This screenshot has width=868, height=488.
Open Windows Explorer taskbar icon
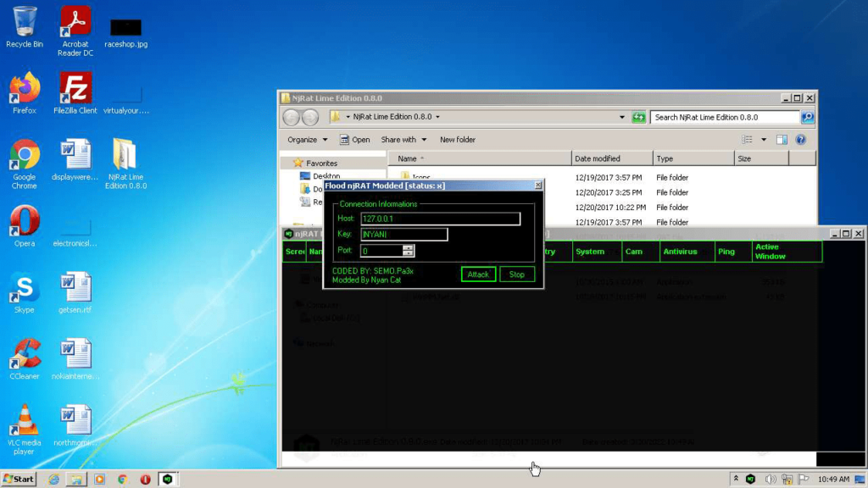[x=76, y=480]
